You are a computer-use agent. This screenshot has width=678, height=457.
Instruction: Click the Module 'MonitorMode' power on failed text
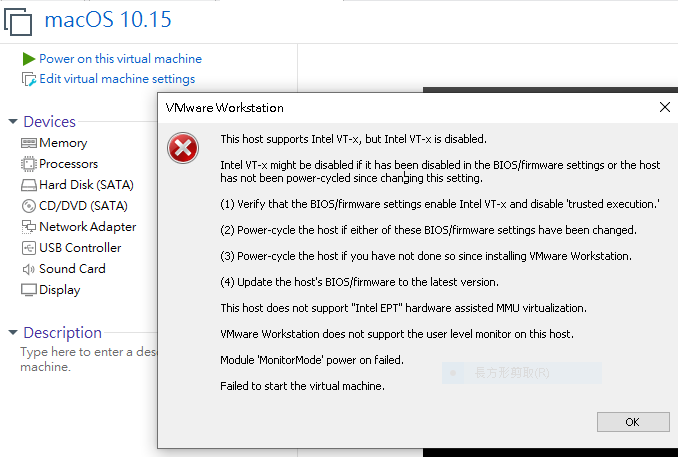312,360
